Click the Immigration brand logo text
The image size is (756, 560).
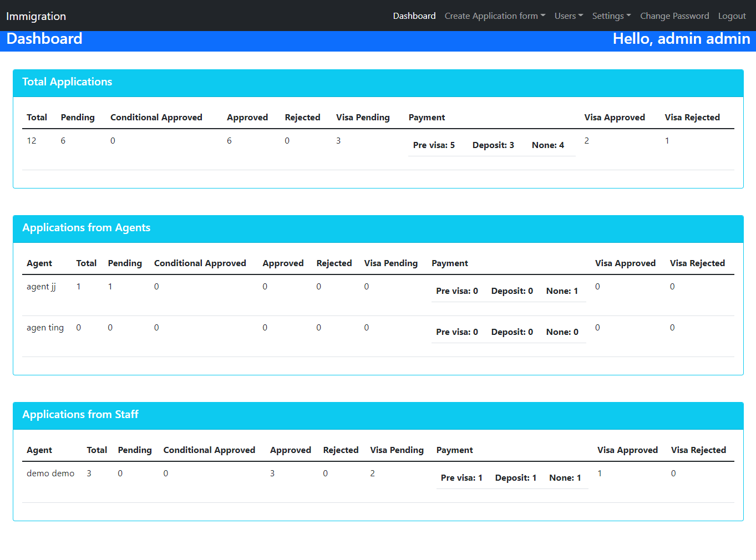click(x=36, y=16)
